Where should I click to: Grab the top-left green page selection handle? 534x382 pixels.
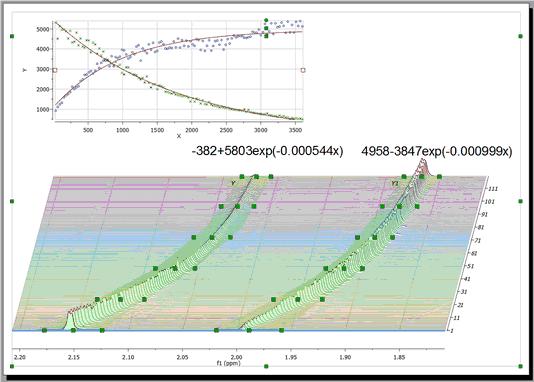[12, 36]
